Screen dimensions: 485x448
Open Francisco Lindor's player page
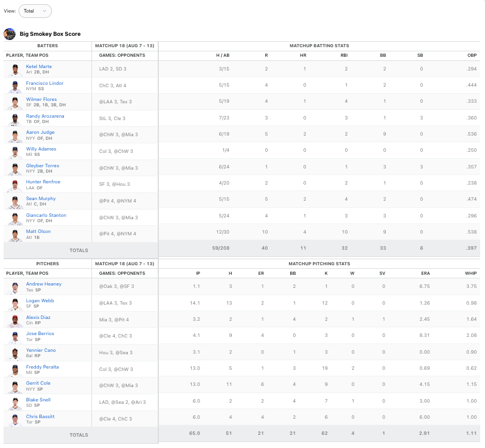click(x=44, y=83)
